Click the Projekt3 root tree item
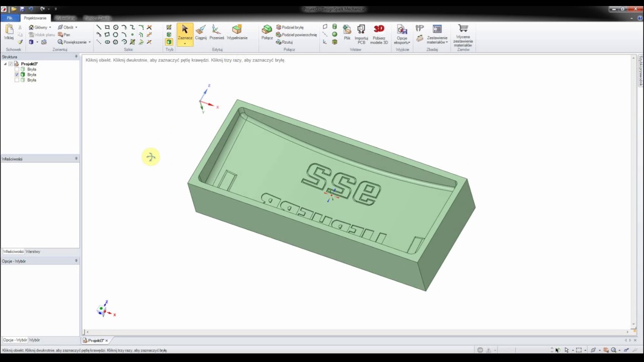The width and height of the screenshot is (644, 362). [29, 64]
